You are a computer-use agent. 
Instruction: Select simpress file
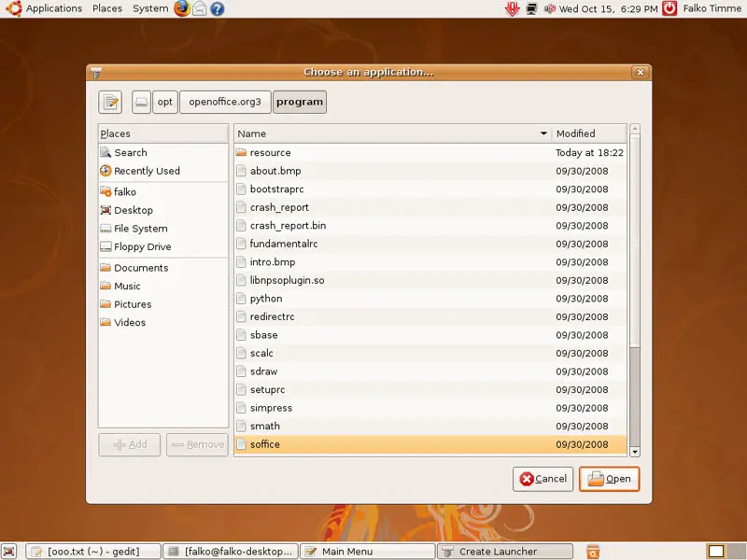click(430, 408)
